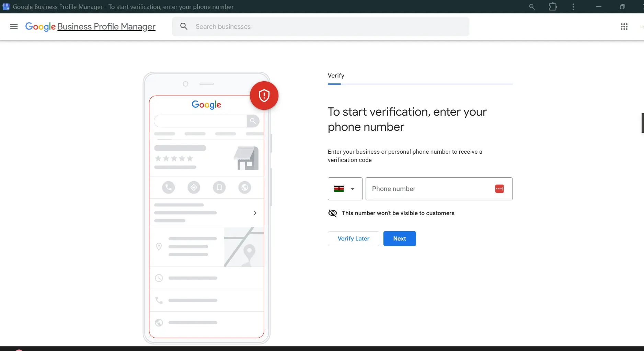Click the bookmark icon on phone mockup
The height and width of the screenshot is (351, 644).
pos(219,187)
